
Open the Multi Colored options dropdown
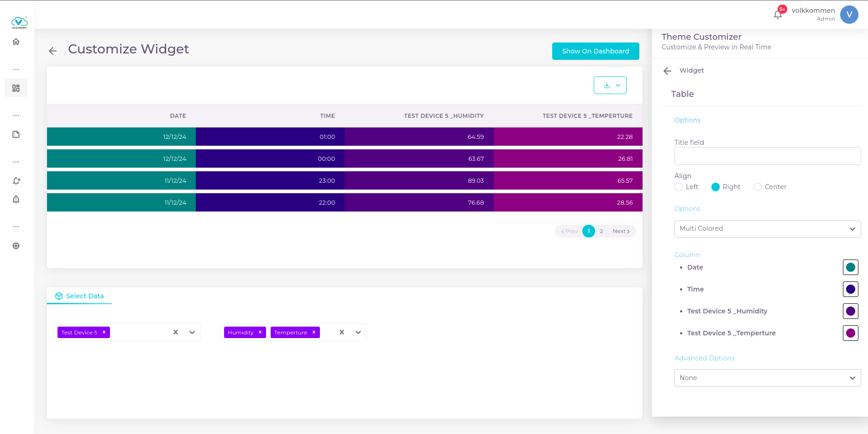coord(767,229)
